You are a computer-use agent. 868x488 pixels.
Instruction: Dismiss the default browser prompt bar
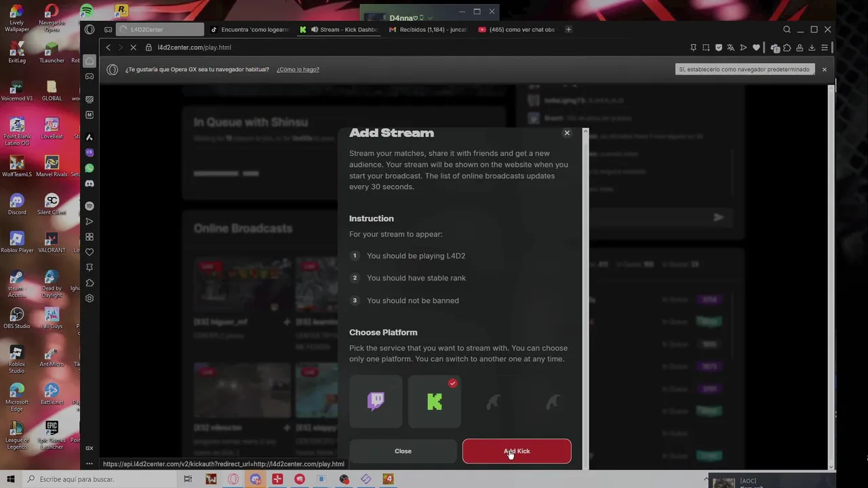click(825, 69)
